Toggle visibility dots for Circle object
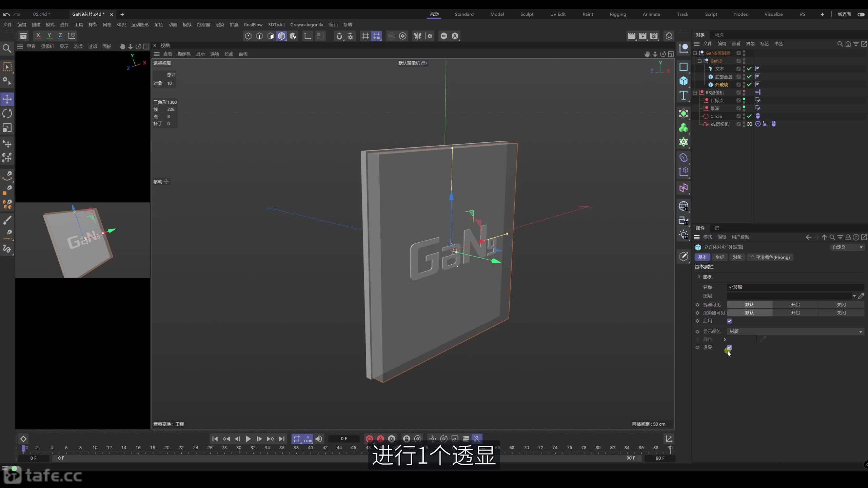868x488 pixels. 744,116
